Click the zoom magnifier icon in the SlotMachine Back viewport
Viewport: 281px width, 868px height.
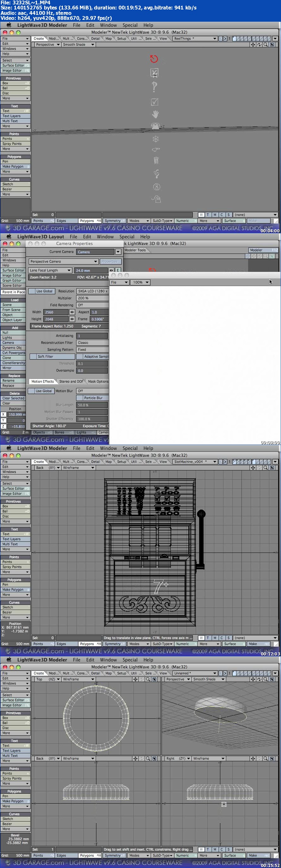pyautogui.click(x=266, y=468)
